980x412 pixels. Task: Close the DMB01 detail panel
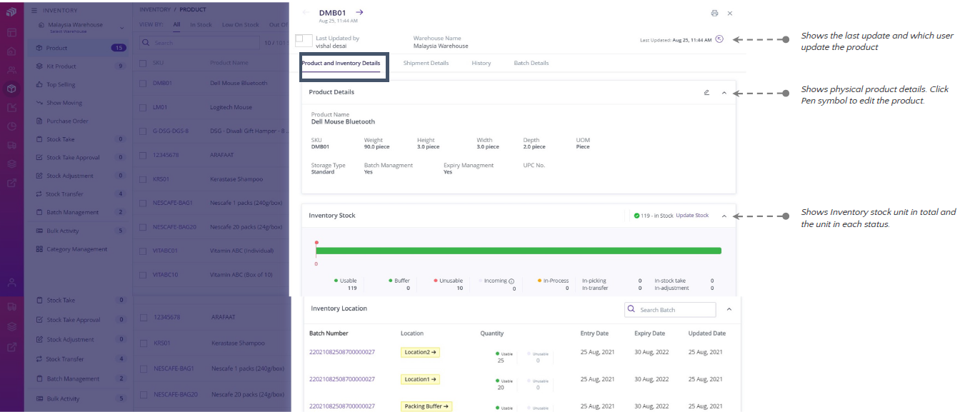[x=730, y=13]
